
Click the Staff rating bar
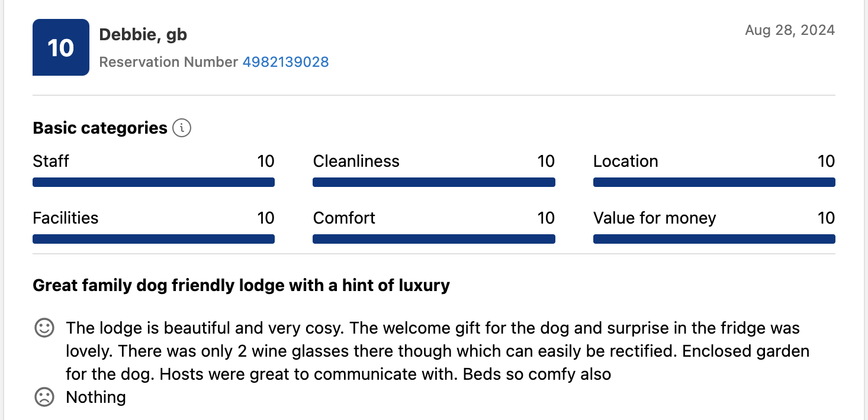tap(153, 182)
